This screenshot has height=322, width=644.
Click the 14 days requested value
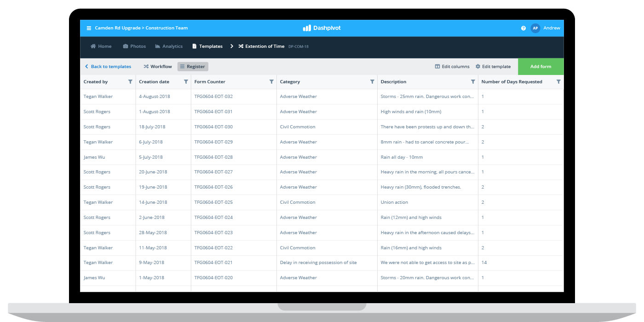(x=484, y=263)
